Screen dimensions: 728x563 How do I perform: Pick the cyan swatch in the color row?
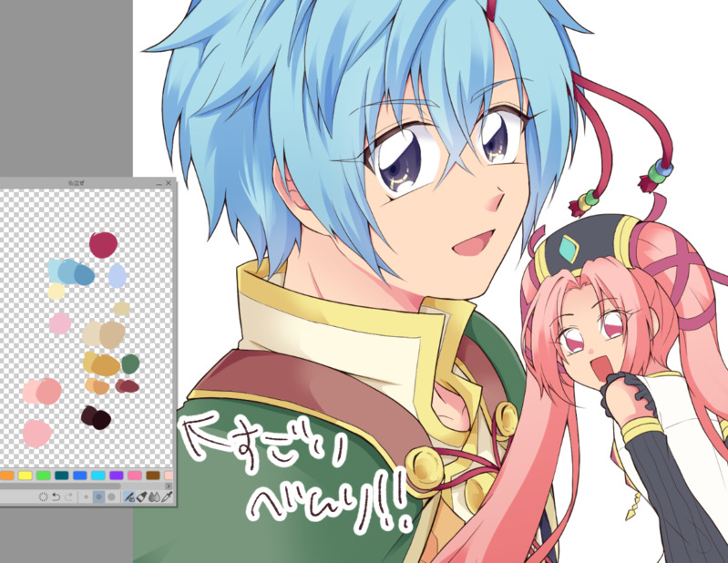pos(98,476)
